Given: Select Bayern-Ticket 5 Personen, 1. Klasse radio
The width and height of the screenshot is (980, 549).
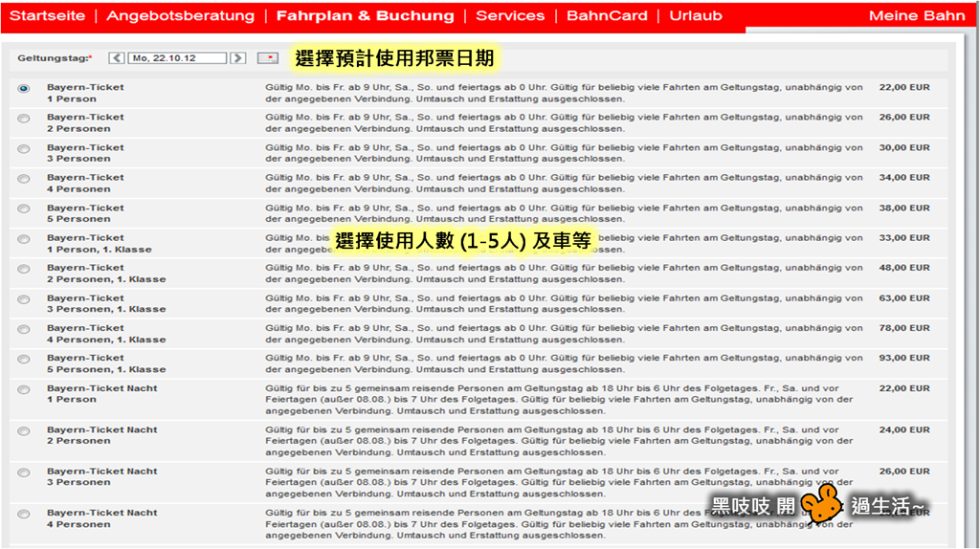Looking at the screenshot, I should pos(24,359).
